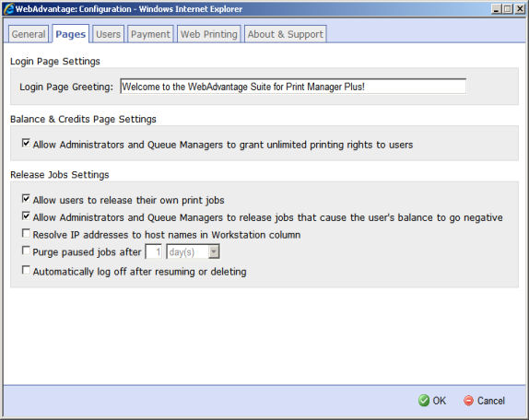The image size is (529, 420).
Task: Maximize the Configuration window
Action: point(507,9)
